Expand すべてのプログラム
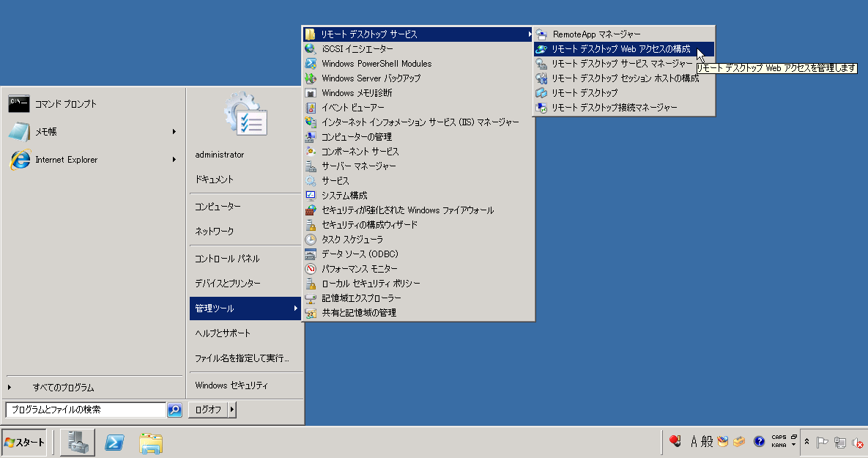The width and height of the screenshot is (868, 458). pyautogui.click(x=94, y=388)
